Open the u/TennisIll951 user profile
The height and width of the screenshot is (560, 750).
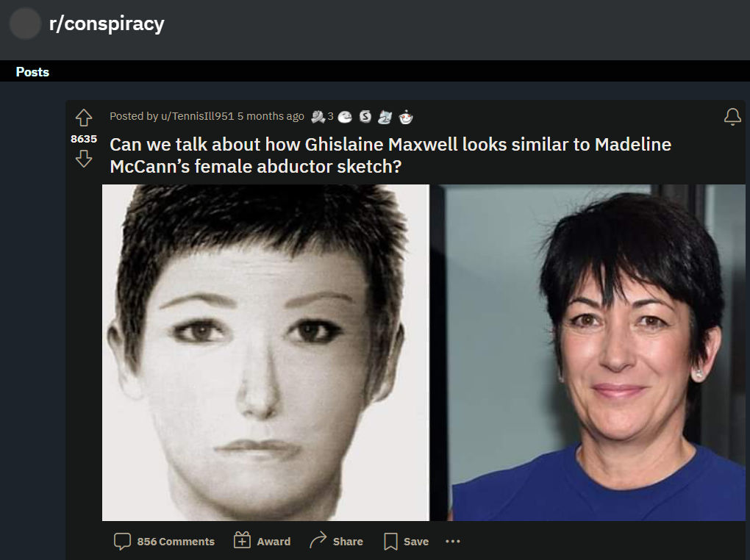198,116
